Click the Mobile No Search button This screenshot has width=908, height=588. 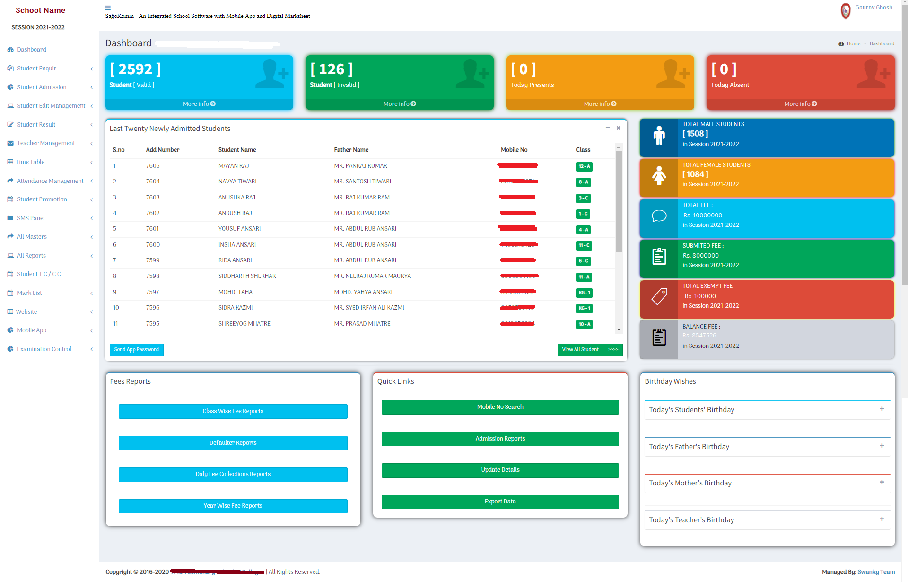[500, 407]
